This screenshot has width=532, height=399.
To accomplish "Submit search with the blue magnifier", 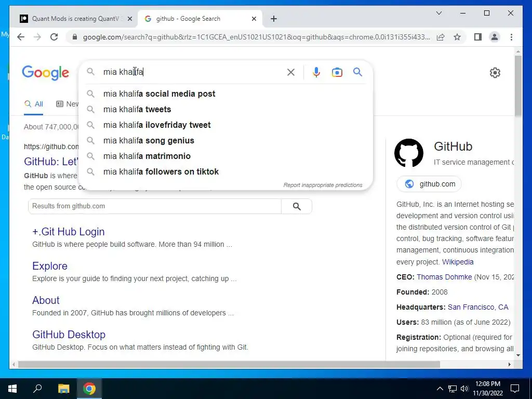I will 357,72.
